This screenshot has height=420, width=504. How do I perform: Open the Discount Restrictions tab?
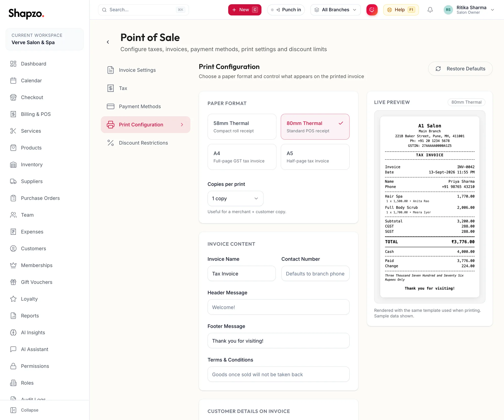tap(145, 143)
